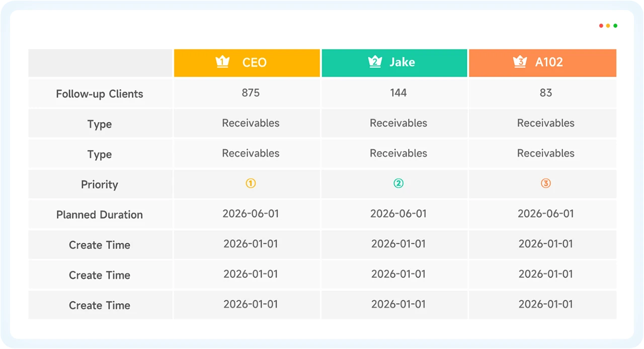Click the Follow-up Clients row label
Image resolution: width=644 pixels, height=349 pixels.
click(100, 94)
